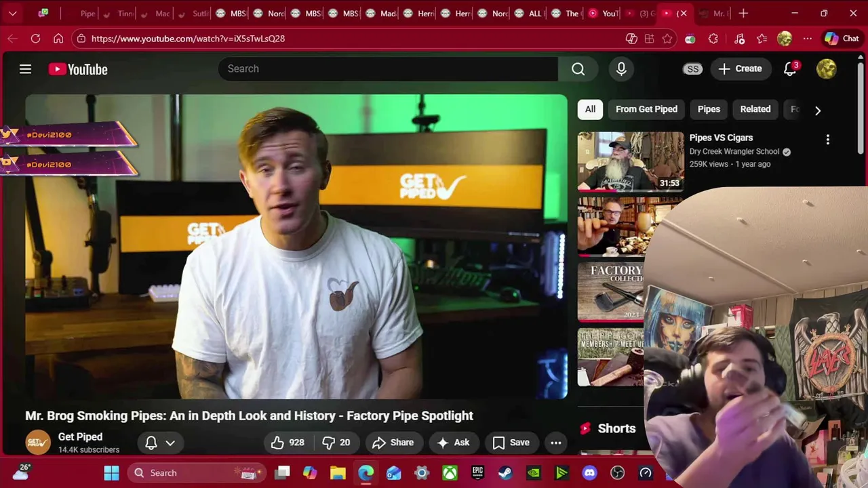Open the YouTube hamburger guide menu
This screenshot has width=868, height=488.
[x=25, y=69]
